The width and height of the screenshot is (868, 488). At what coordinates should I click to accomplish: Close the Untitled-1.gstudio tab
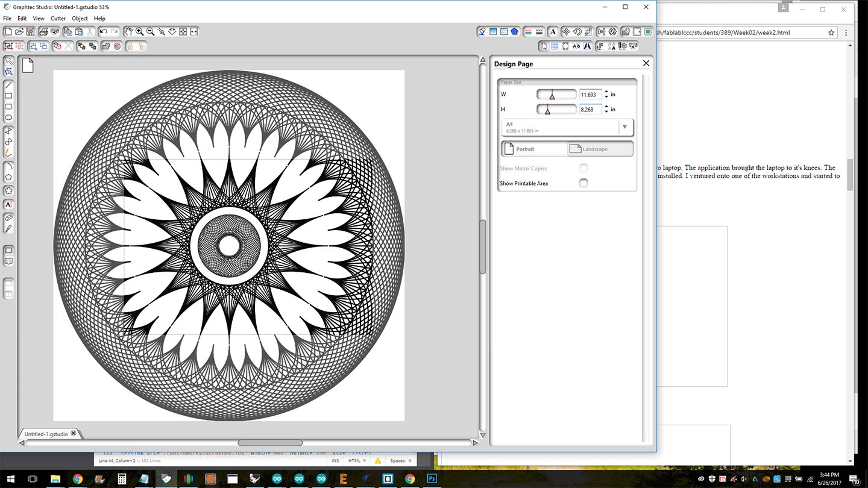pyautogui.click(x=74, y=433)
